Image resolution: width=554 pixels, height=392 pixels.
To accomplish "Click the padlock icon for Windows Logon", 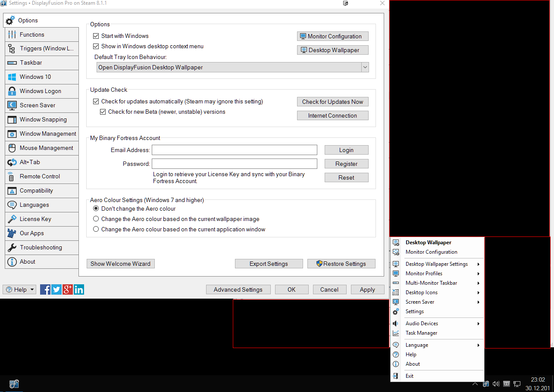I will (12, 91).
